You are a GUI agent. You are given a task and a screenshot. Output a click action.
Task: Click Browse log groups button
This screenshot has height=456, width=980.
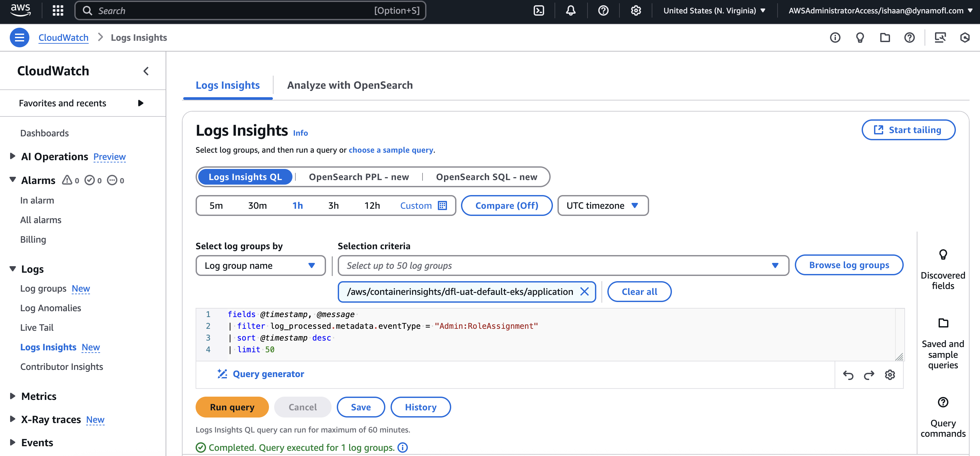coord(849,265)
